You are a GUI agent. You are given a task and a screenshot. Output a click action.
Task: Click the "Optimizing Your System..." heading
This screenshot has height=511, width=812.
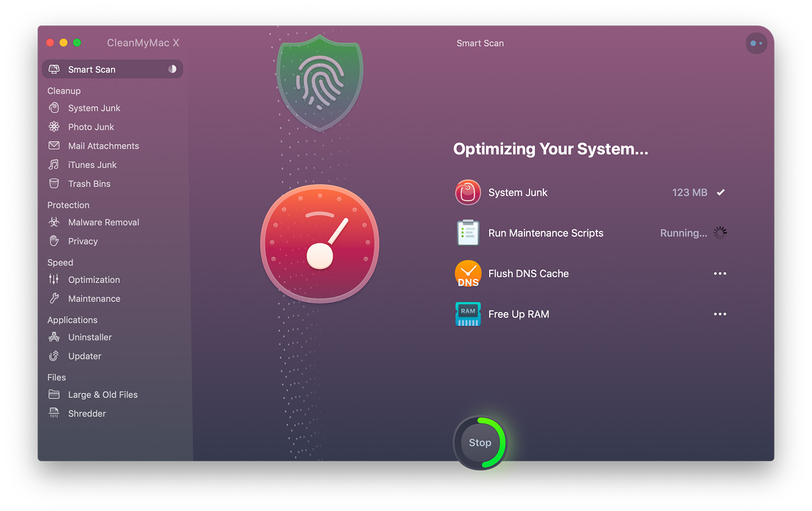point(551,149)
